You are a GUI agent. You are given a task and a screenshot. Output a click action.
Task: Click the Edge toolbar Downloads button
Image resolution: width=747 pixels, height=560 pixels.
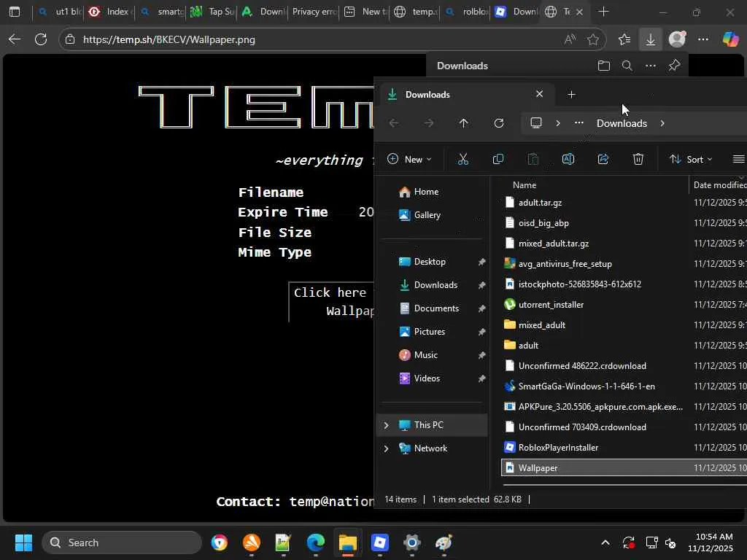coord(650,39)
